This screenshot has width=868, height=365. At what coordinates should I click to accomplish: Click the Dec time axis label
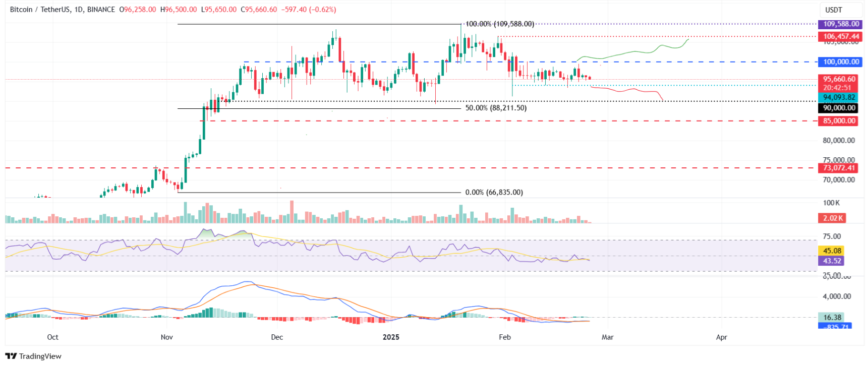[x=277, y=337]
